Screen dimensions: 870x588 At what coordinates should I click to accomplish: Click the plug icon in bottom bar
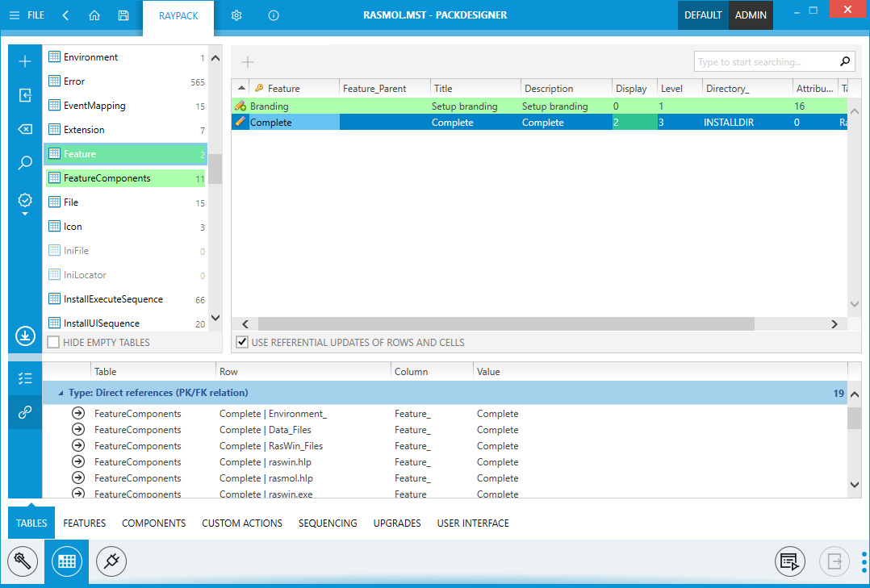pyautogui.click(x=112, y=561)
